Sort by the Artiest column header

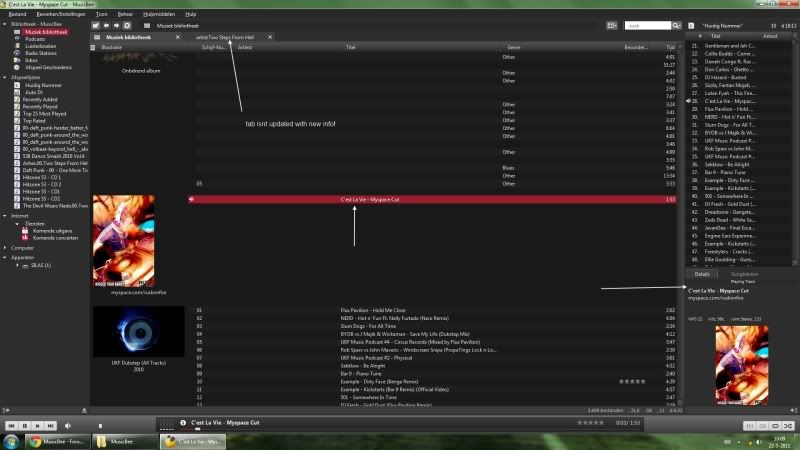point(245,47)
